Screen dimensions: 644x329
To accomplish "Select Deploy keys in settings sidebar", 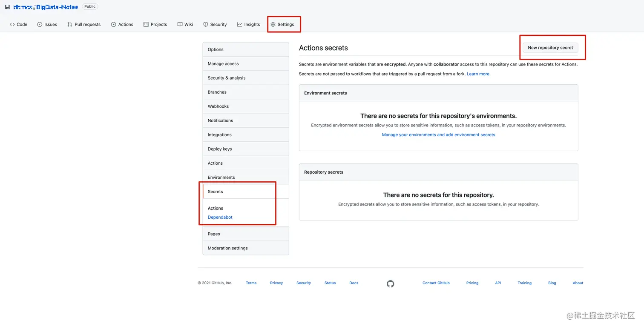I will 220,149.
